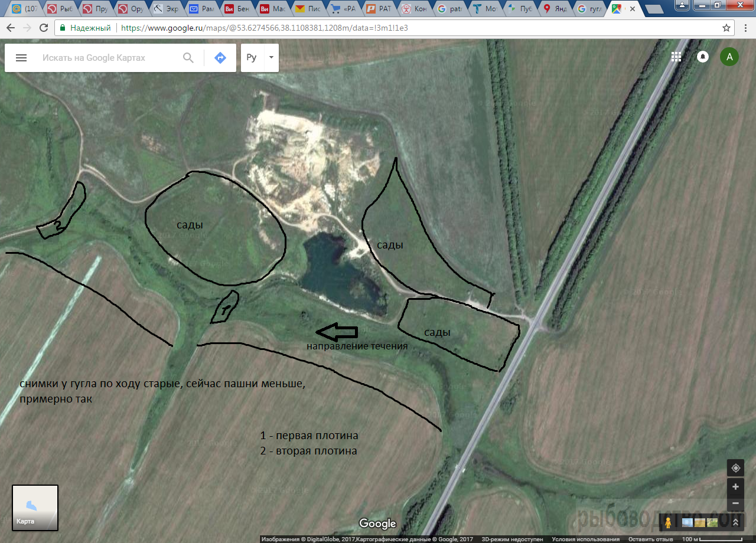
Task: Open the Chrome menu with three dots
Action: (744, 28)
